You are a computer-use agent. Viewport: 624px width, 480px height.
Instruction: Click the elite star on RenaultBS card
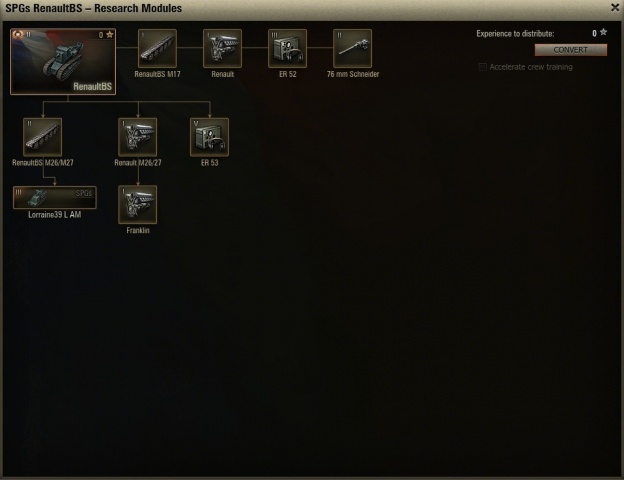[x=110, y=35]
